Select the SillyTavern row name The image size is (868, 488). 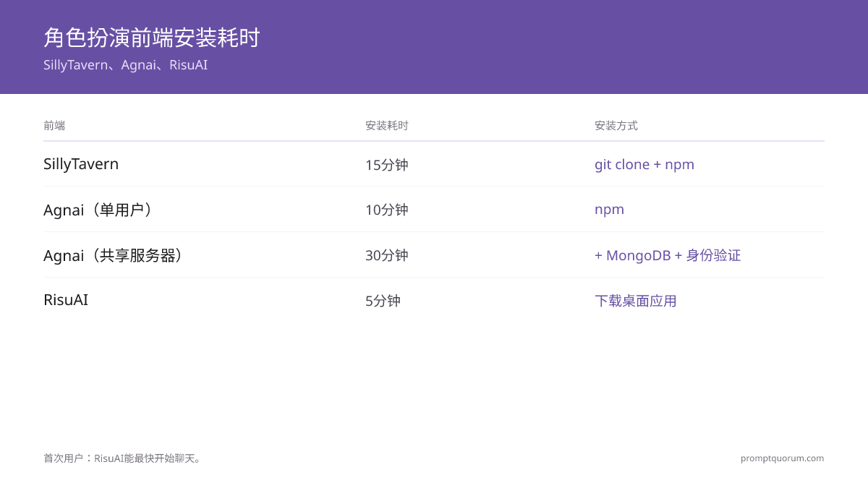(81, 164)
